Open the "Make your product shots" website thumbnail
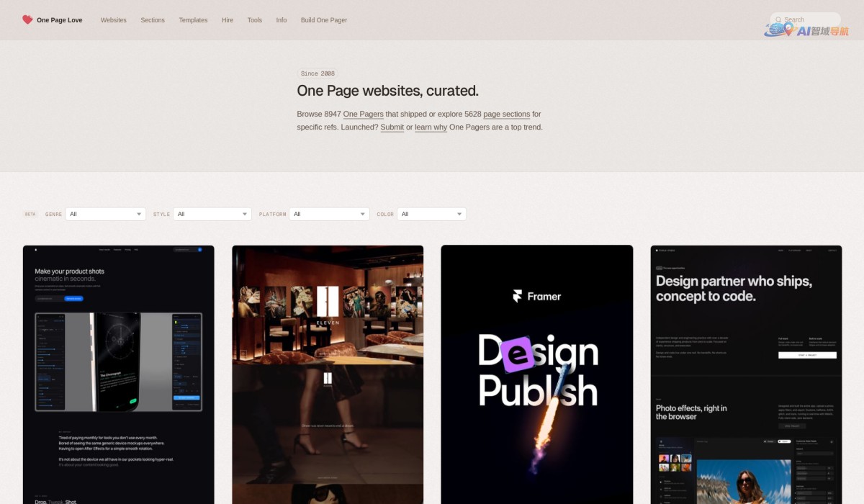Screen dimensions: 864x504 [x=119, y=374]
